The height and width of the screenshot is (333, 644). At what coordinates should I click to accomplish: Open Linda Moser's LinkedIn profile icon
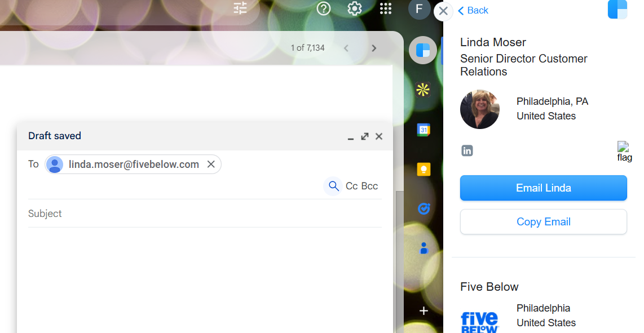click(x=467, y=150)
